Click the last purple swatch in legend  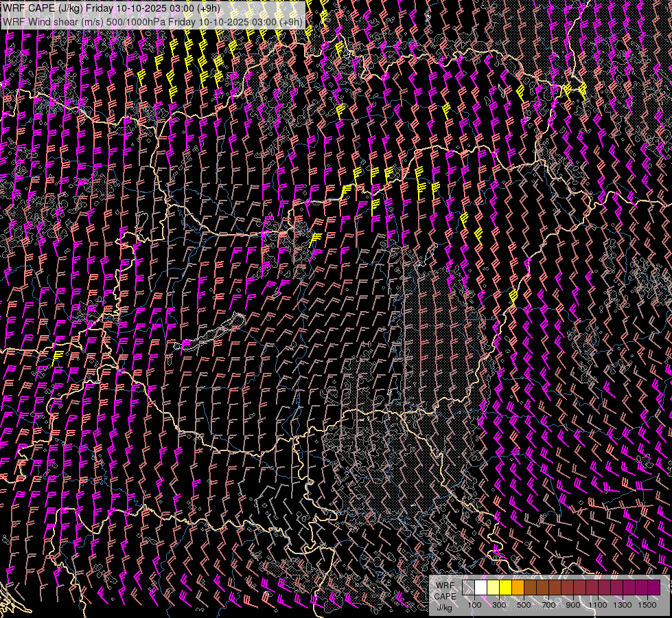[x=653, y=588]
